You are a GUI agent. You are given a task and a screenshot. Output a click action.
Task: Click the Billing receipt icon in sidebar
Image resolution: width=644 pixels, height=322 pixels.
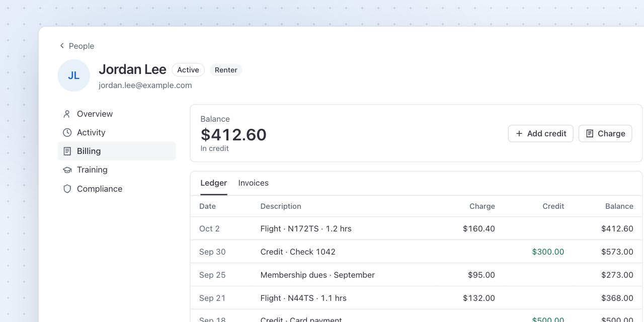67,151
